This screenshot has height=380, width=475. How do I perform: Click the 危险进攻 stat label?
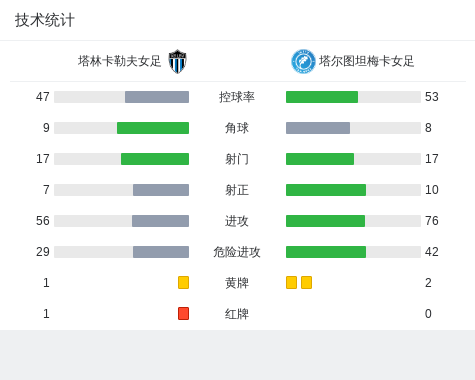[x=237, y=252]
